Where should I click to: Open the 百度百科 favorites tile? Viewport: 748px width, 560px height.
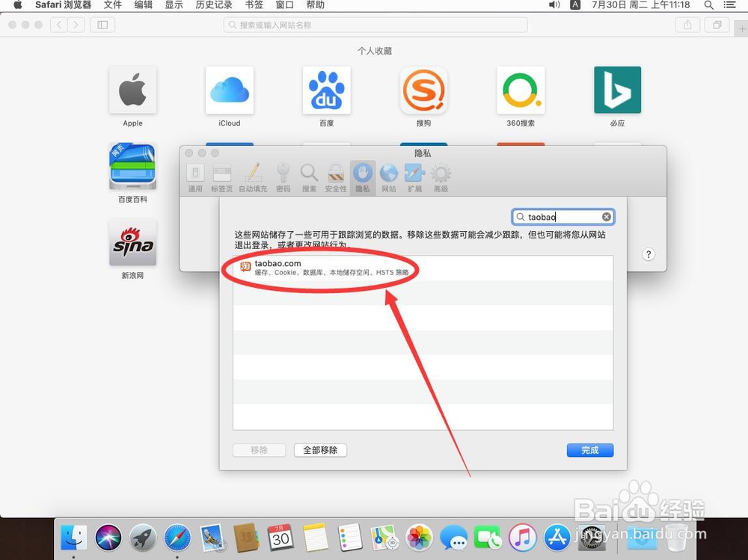pos(132,167)
